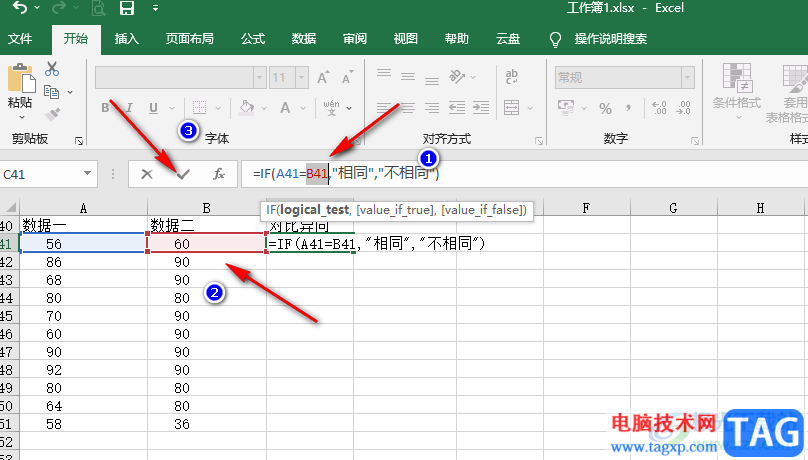This screenshot has width=808, height=460.
Task: Switch to the 插入 tab
Action: [127, 39]
